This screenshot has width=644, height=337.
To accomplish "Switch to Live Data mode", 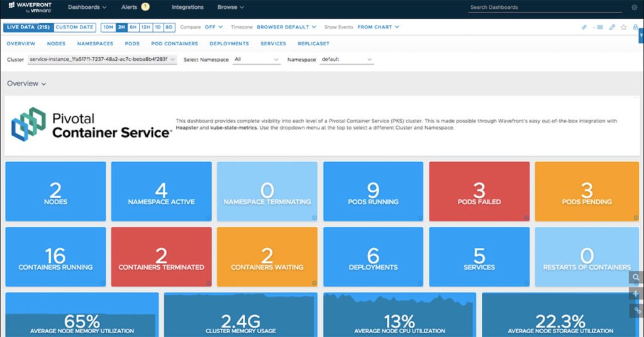I will tap(28, 27).
